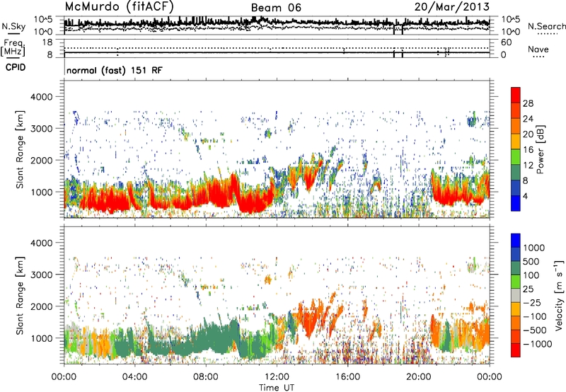Image resolution: width=566 pixels, height=392 pixels.
Task: Click the "McMurdo (fitACF)" plot title
Action: pyautogui.click(x=119, y=7)
